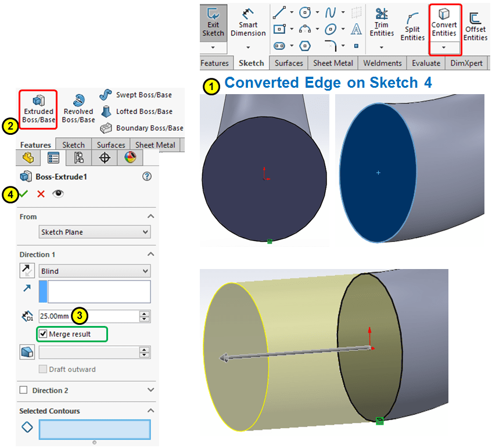The image size is (492, 448).
Task: Click the Split Entities tool
Action: (x=412, y=27)
